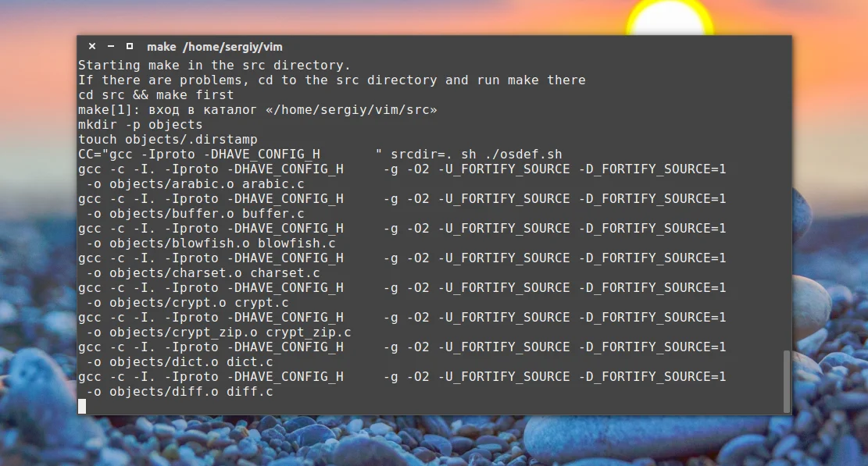The height and width of the screenshot is (466, 868).
Task: Click the line 'cd src && make first'
Action: click(x=156, y=95)
